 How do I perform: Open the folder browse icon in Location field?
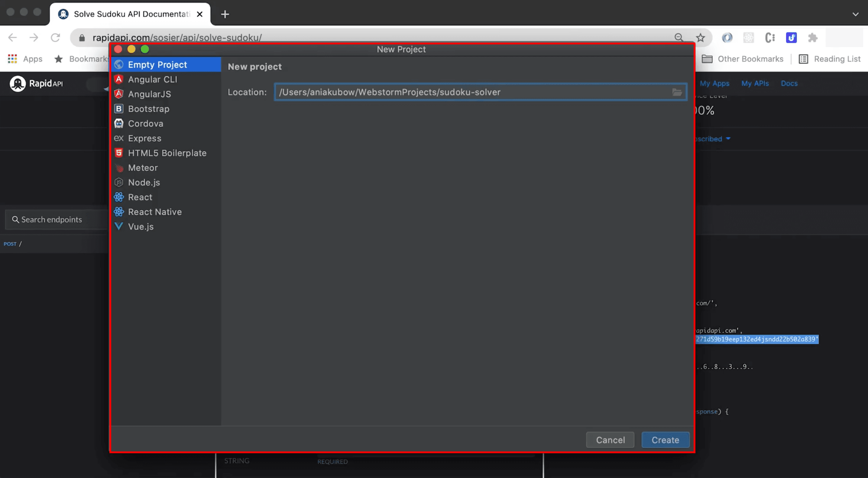click(677, 92)
